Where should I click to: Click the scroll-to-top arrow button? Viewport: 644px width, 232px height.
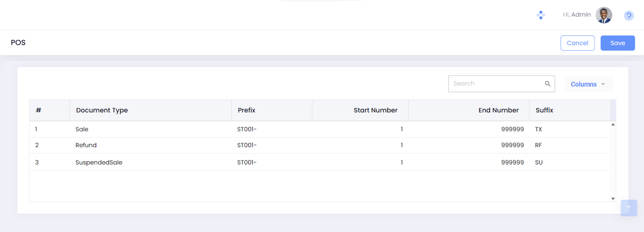coord(628,208)
